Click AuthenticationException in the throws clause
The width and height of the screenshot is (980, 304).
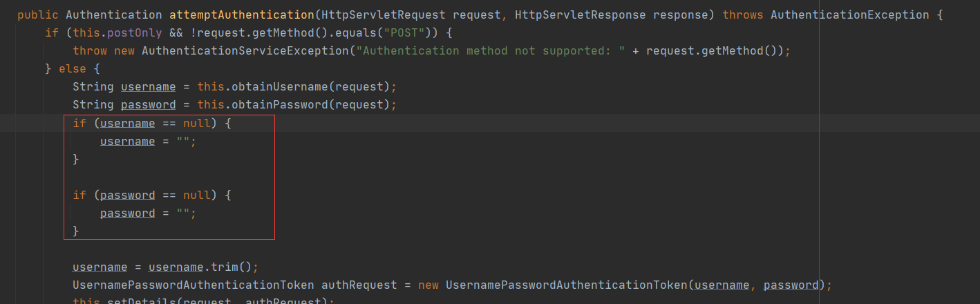[x=849, y=15]
